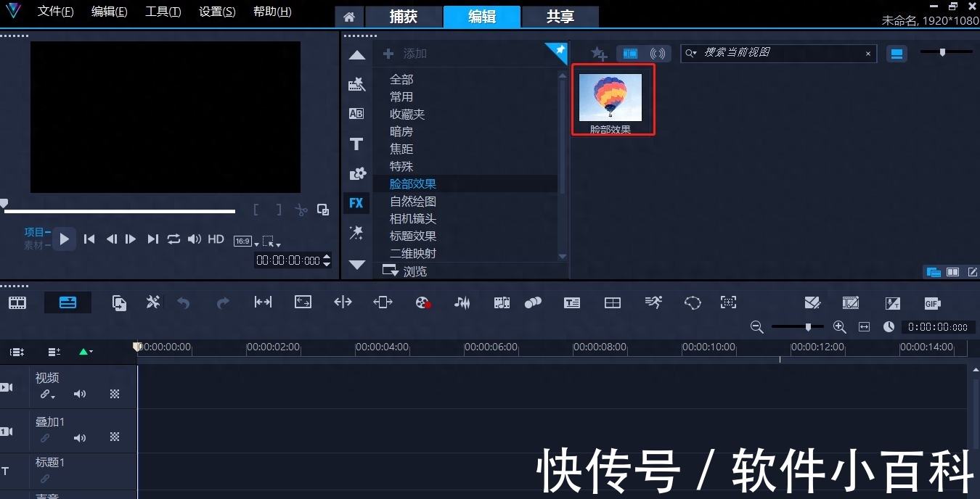Click the record/capture options reel icon
This screenshot has height=499, width=980.
(423, 302)
